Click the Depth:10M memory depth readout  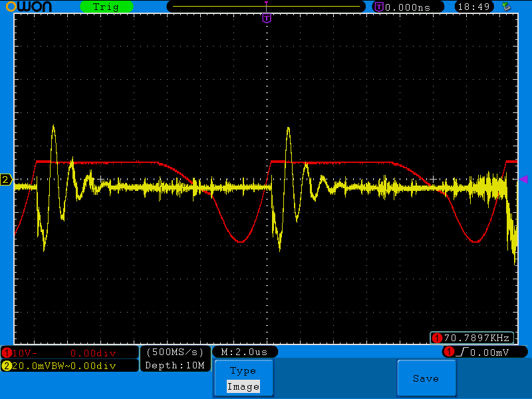[175, 365]
